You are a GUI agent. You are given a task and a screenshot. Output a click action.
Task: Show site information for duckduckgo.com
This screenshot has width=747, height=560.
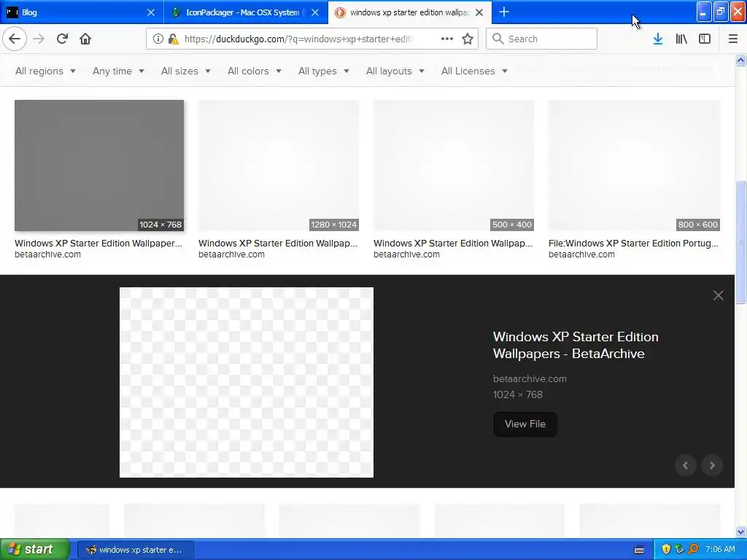158,39
